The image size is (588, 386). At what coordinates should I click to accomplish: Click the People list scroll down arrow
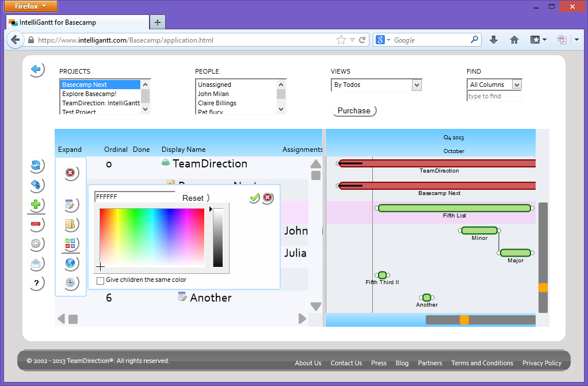281,109
